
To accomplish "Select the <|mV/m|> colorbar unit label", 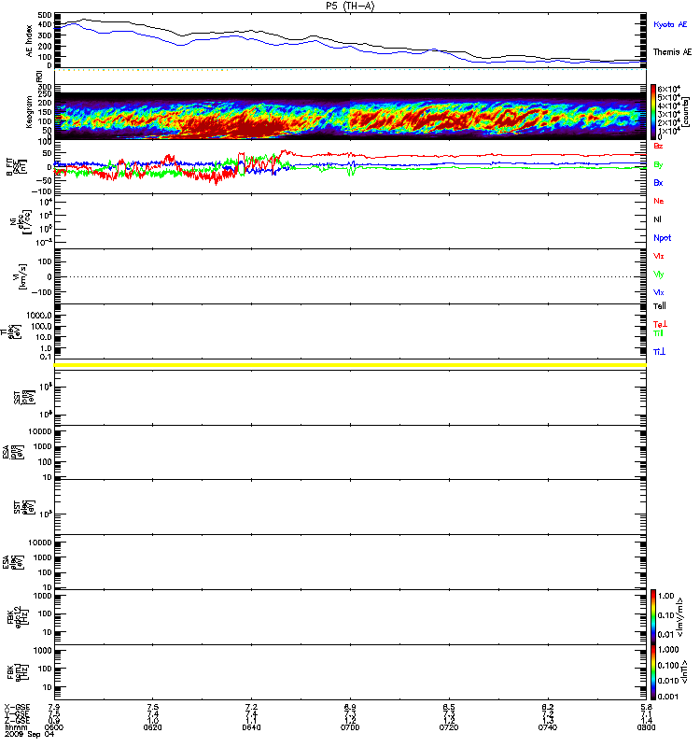I will point(680,617).
